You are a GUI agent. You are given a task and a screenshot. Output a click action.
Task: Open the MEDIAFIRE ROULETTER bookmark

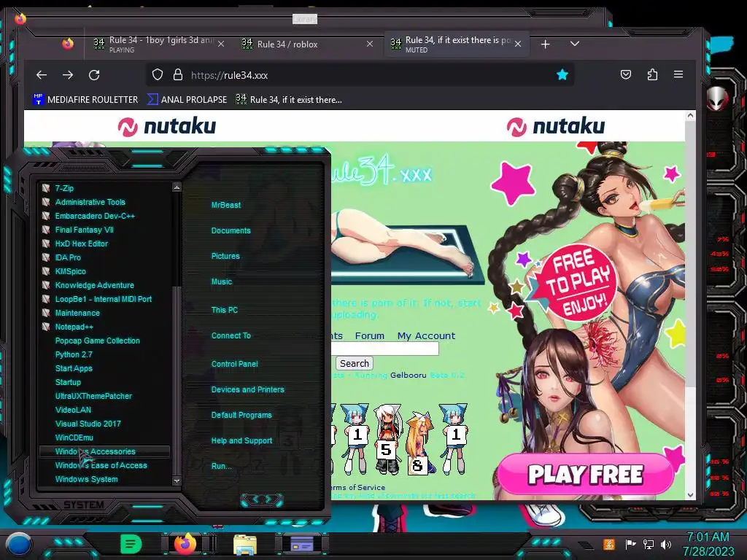coord(85,99)
